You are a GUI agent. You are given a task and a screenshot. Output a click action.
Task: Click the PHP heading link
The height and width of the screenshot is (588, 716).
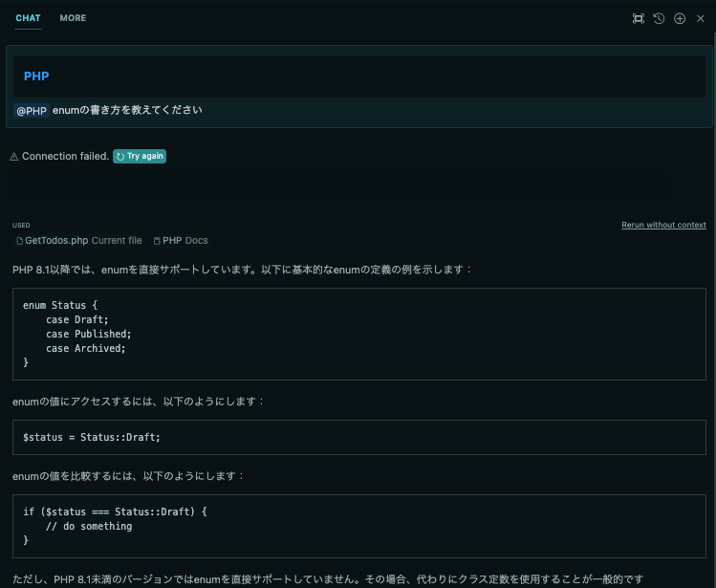(36, 76)
